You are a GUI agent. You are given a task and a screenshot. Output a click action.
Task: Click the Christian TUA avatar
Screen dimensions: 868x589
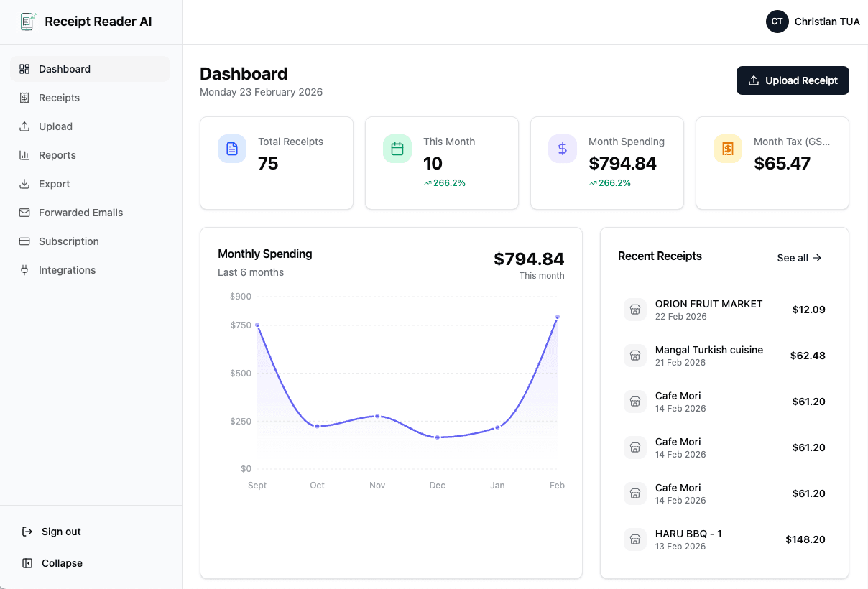(777, 22)
